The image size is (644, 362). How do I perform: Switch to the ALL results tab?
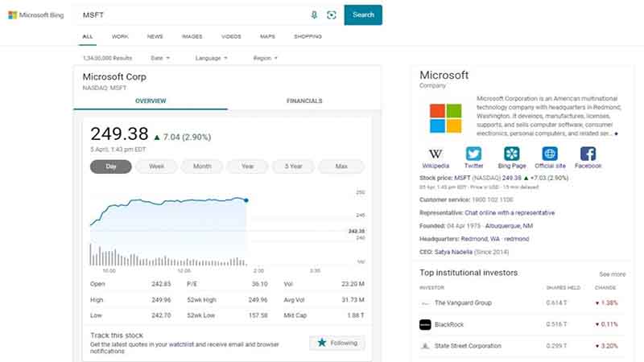(x=88, y=36)
